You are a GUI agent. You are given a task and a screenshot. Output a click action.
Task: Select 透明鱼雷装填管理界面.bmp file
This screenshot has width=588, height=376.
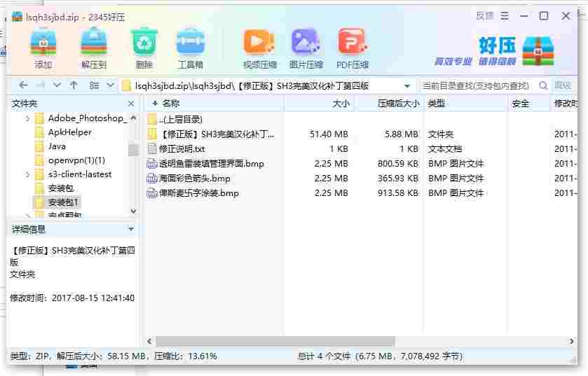361,164
